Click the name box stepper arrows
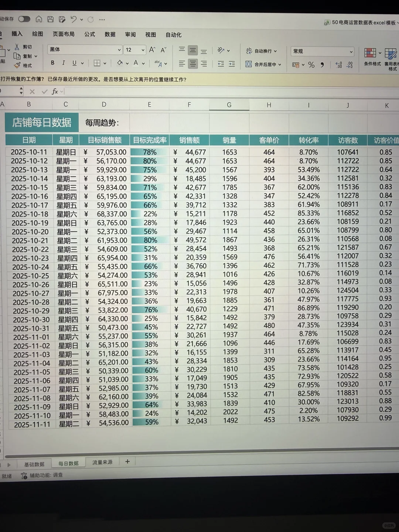The image size is (399, 532). coord(21,91)
